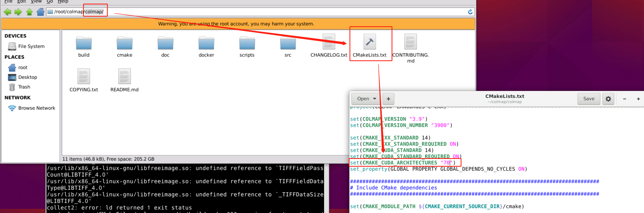The image size is (644, 213).
Task: Go back with the green left arrow
Action: coord(8,12)
